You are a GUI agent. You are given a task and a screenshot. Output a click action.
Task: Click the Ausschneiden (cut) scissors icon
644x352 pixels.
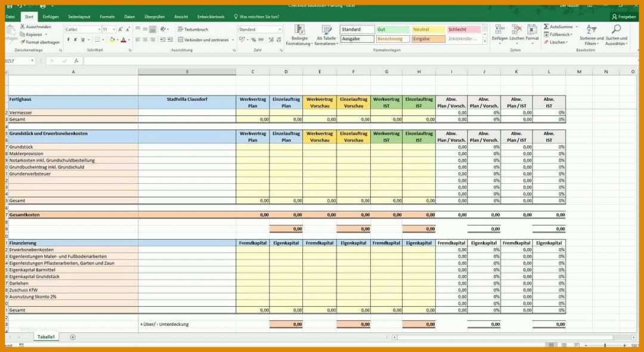[x=23, y=27]
